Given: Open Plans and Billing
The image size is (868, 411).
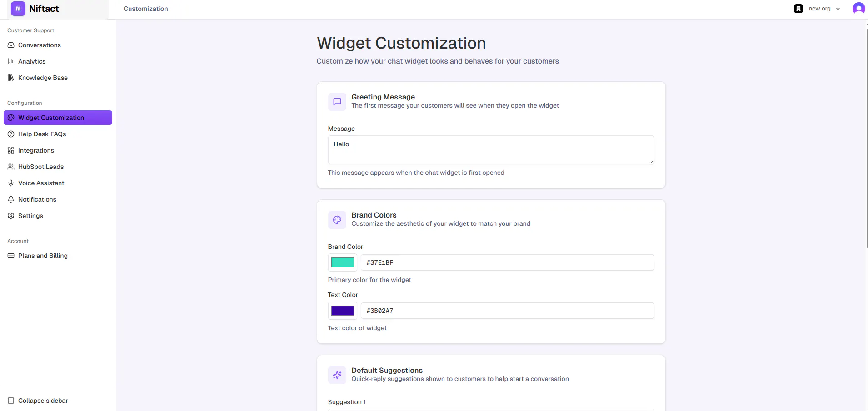Looking at the screenshot, I should click(x=58, y=256).
